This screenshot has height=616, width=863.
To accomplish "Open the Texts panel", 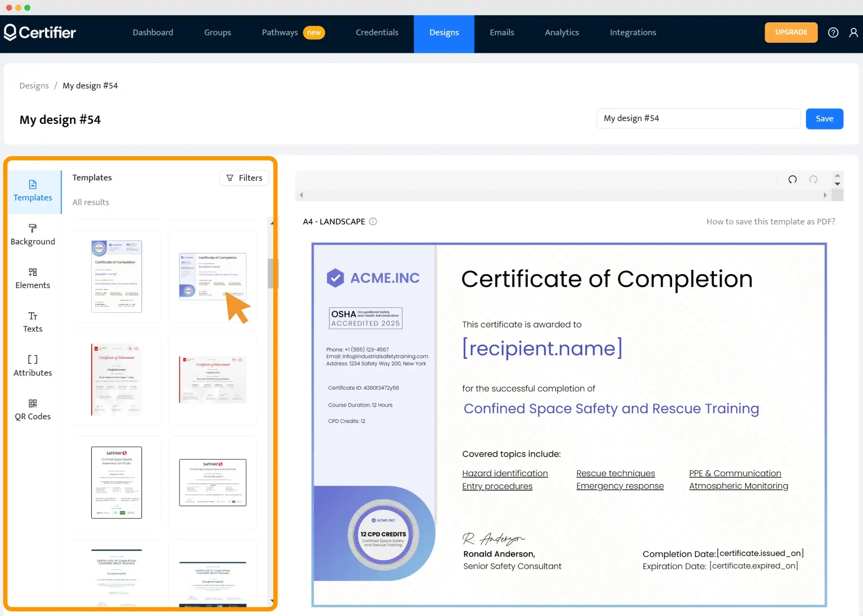I will [33, 322].
